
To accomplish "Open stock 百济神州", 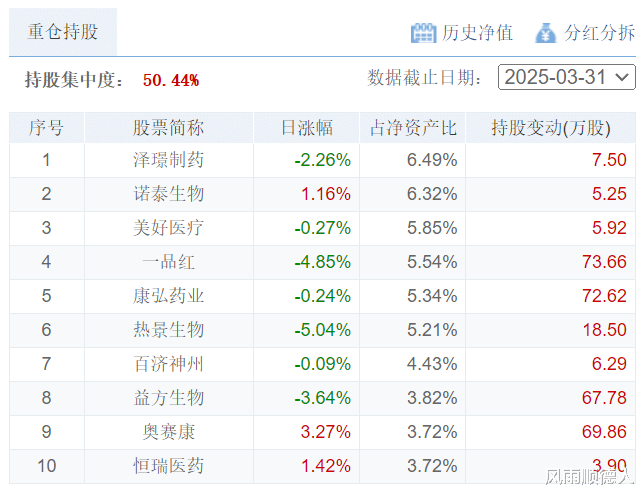I will [168, 364].
